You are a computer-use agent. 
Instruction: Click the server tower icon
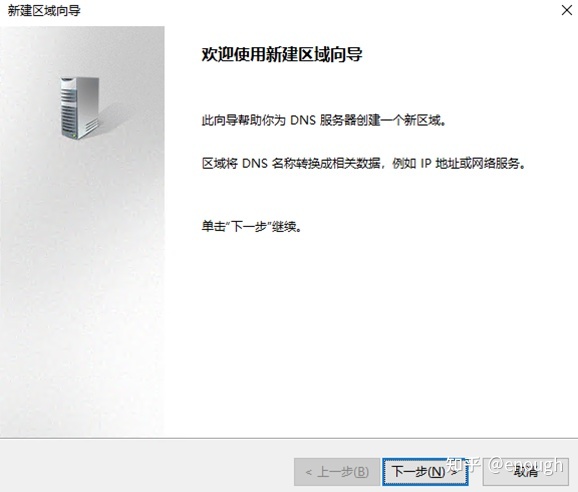pos(80,108)
